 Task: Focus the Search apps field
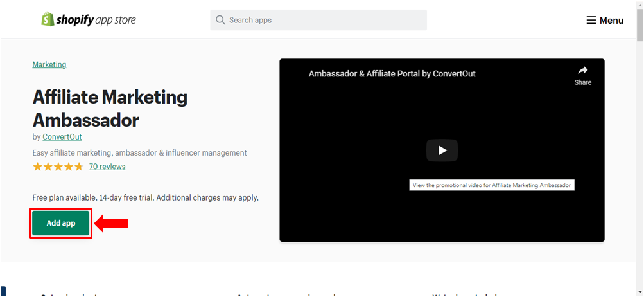(x=318, y=20)
